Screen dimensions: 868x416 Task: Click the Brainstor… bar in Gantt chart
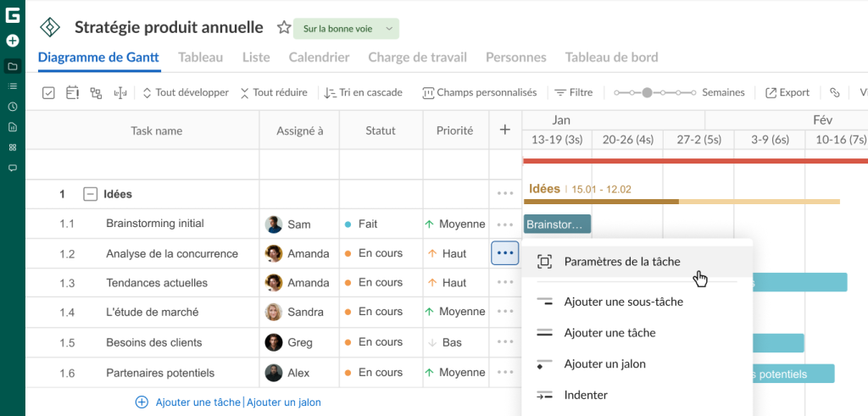[x=558, y=224]
